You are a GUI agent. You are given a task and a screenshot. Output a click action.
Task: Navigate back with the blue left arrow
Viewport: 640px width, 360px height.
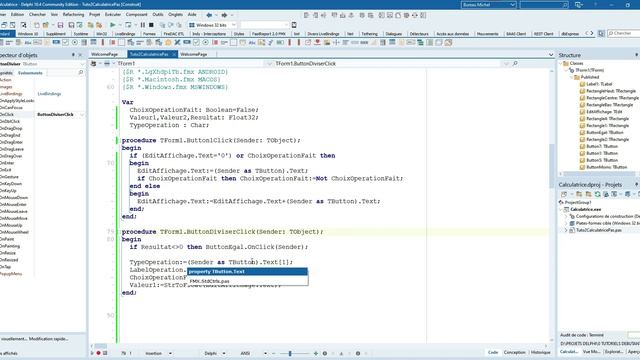[x=209, y=15]
